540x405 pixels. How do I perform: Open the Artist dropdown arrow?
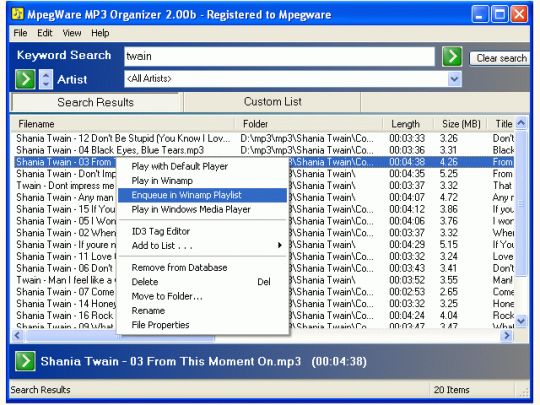pos(454,79)
